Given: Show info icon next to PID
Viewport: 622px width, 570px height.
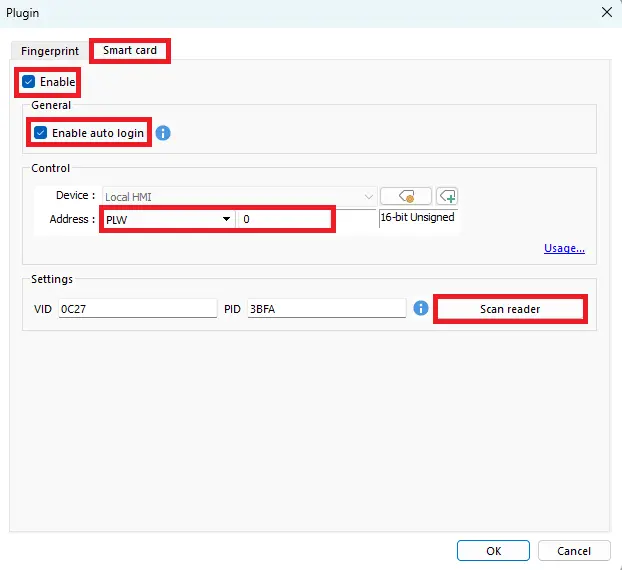Looking at the screenshot, I should [x=421, y=308].
